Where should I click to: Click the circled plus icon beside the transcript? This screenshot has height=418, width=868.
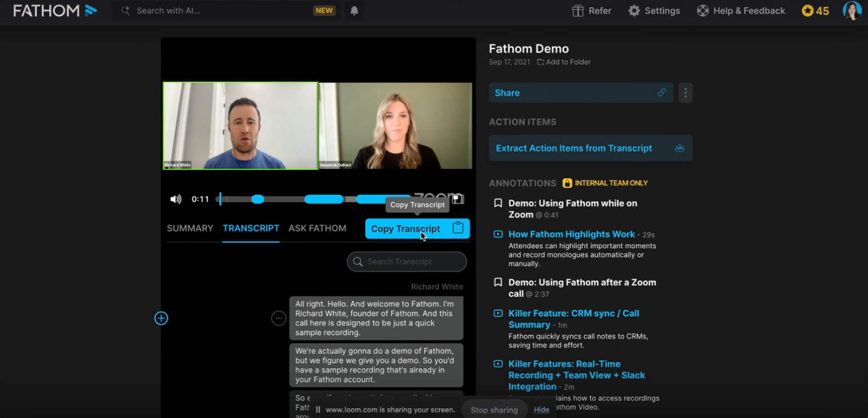tap(161, 319)
